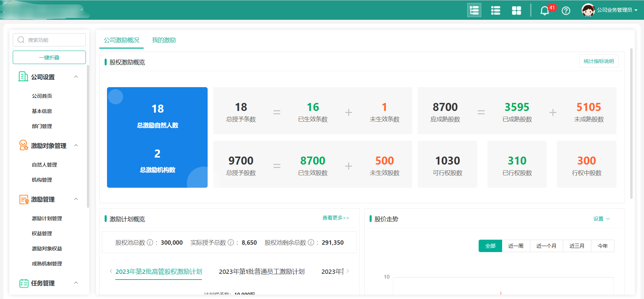The height and width of the screenshot is (299, 644).
Task: Open 激励计划管理 in the sidebar
Action: click(x=47, y=218)
